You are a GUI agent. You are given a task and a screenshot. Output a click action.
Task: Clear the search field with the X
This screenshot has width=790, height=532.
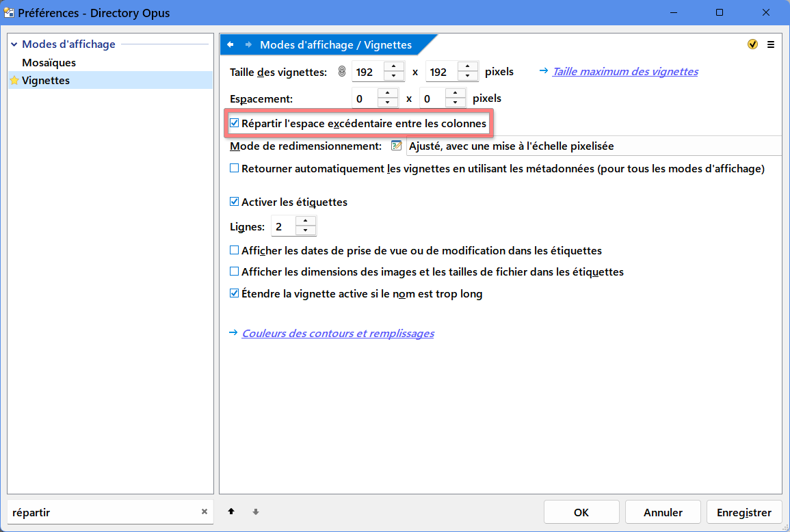click(x=205, y=512)
